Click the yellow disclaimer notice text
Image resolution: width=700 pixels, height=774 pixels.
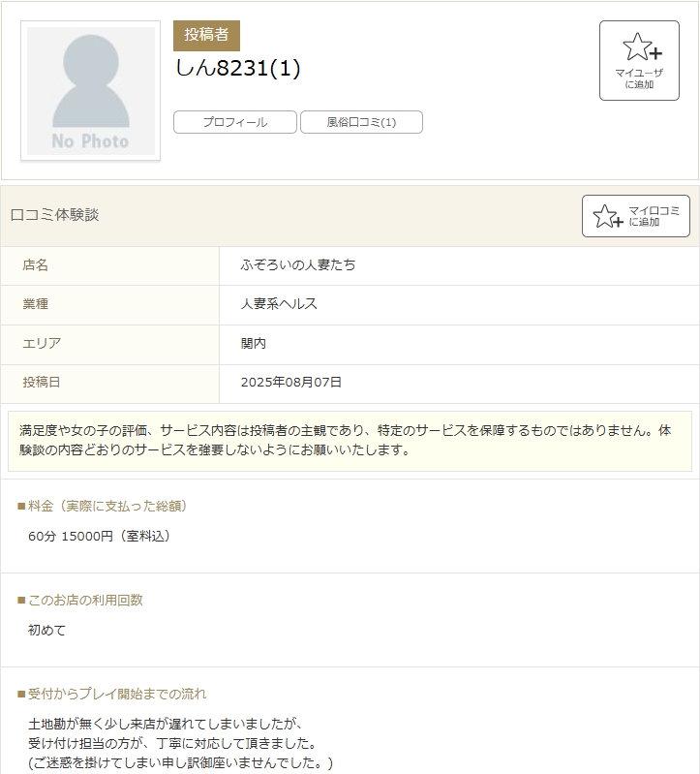[350, 441]
